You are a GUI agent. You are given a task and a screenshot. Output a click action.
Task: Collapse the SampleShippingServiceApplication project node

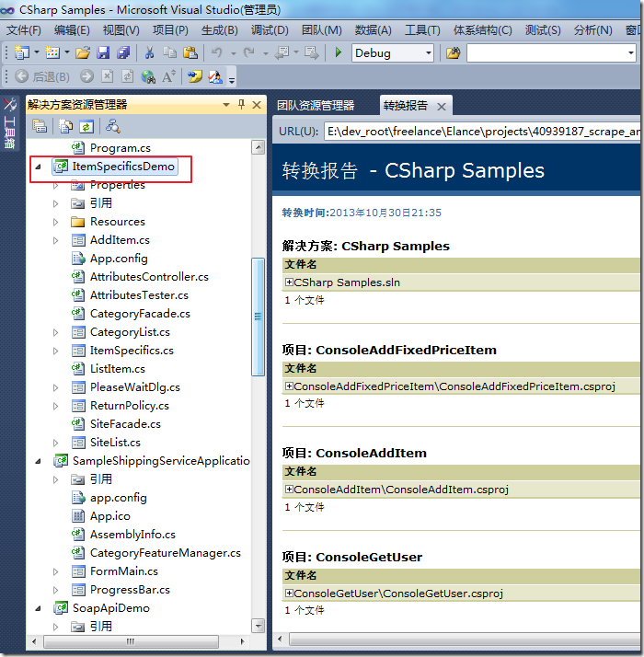pos(38,461)
